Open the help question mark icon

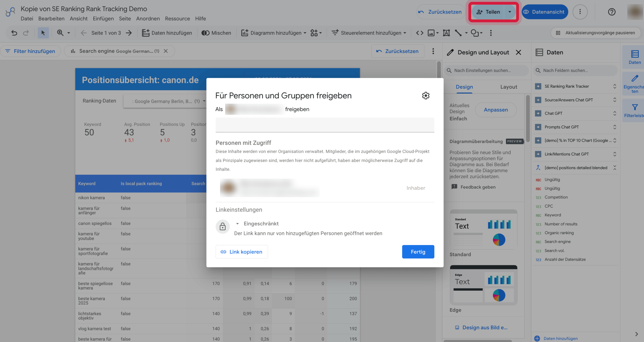coord(612,12)
